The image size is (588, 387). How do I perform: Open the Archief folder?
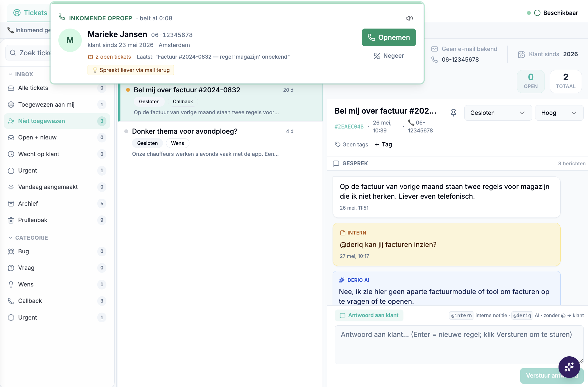(x=57, y=204)
